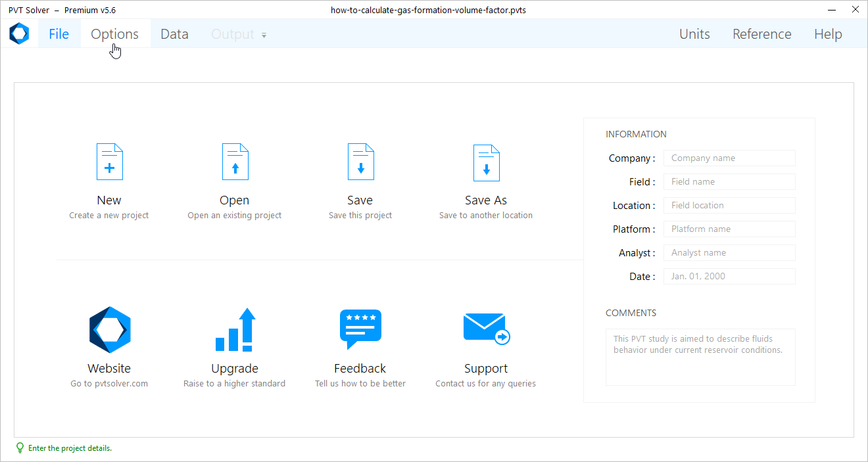
Task: Switch to the Data menu
Action: tap(174, 34)
